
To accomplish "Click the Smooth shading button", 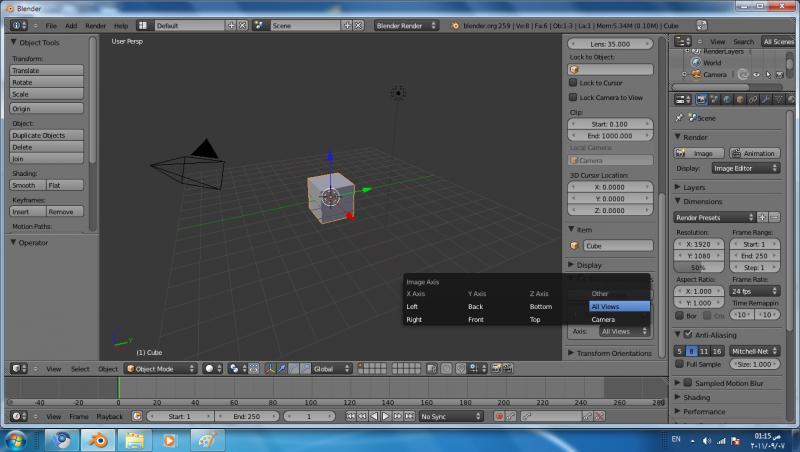I will pos(28,185).
